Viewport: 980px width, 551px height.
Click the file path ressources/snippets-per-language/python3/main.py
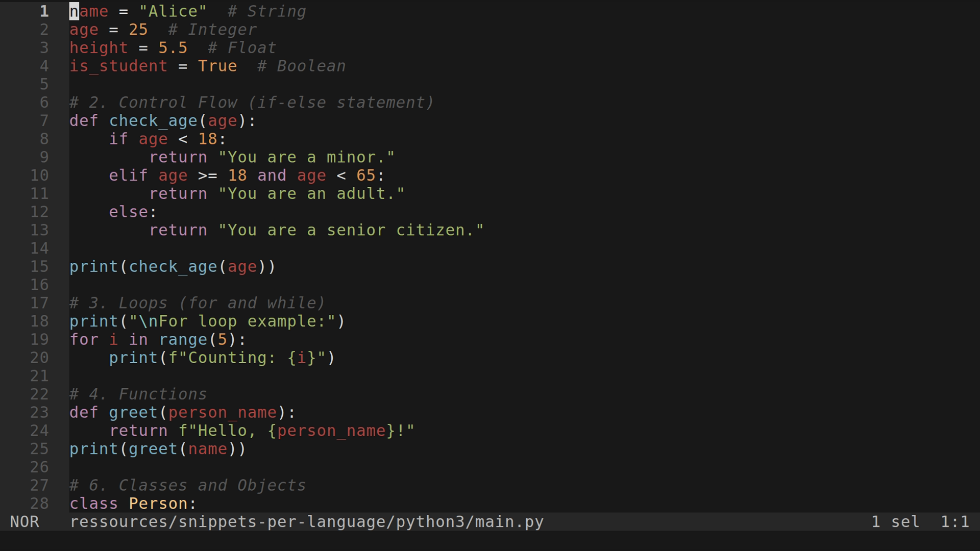click(306, 522)
